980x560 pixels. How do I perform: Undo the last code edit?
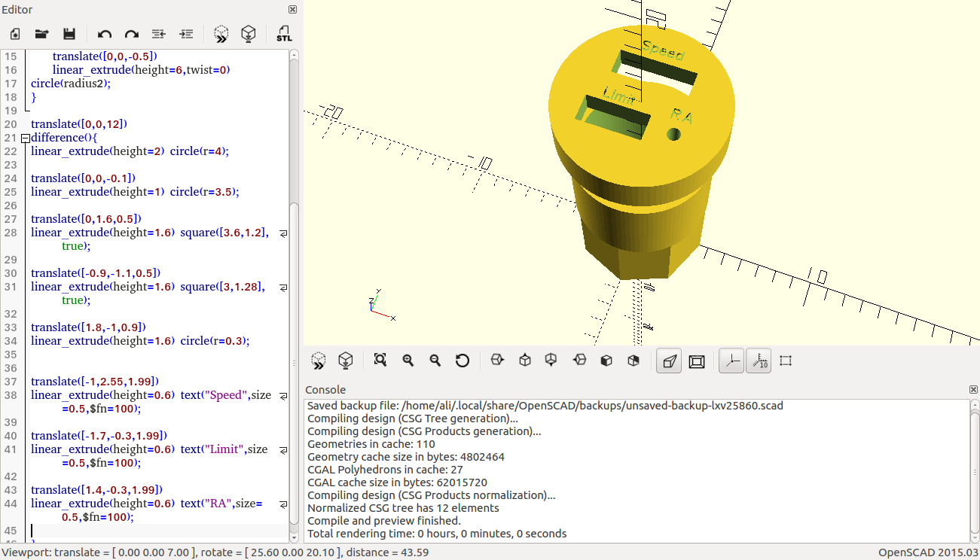coord(104,34)
